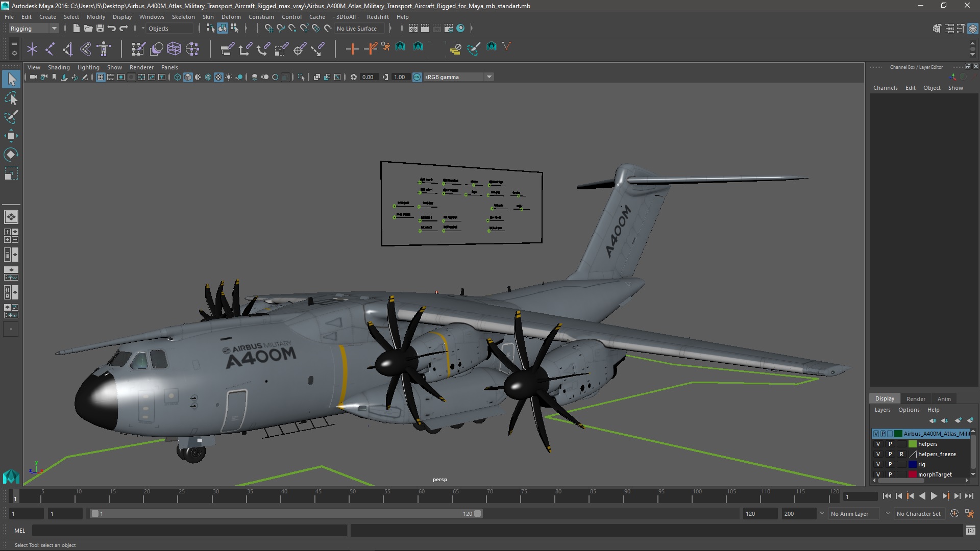
Task: Step forward one key
Action: 945,496
